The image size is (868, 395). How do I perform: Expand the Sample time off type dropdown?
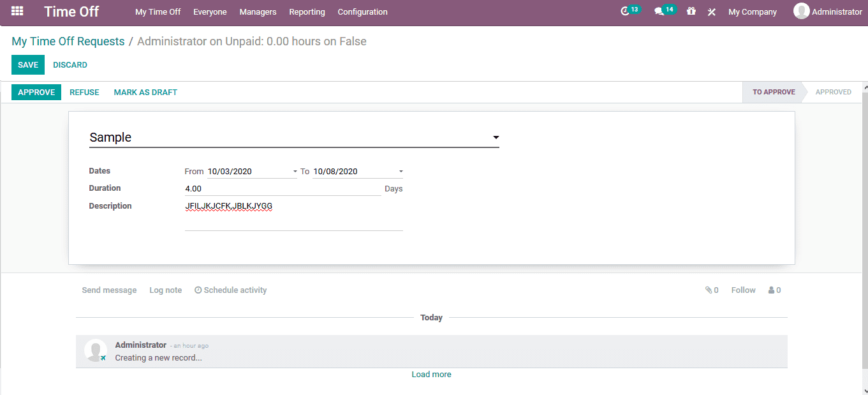tap(496, 137)
